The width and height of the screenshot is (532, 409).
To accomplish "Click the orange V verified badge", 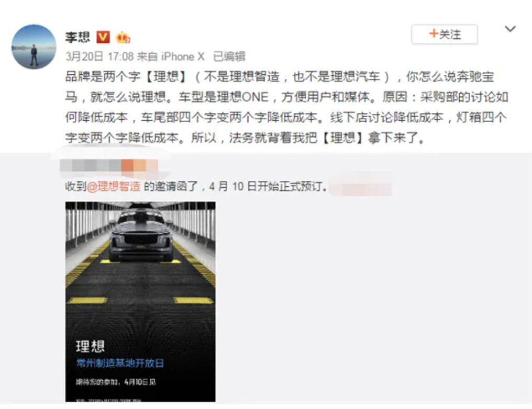I will (x=103, y=37).
